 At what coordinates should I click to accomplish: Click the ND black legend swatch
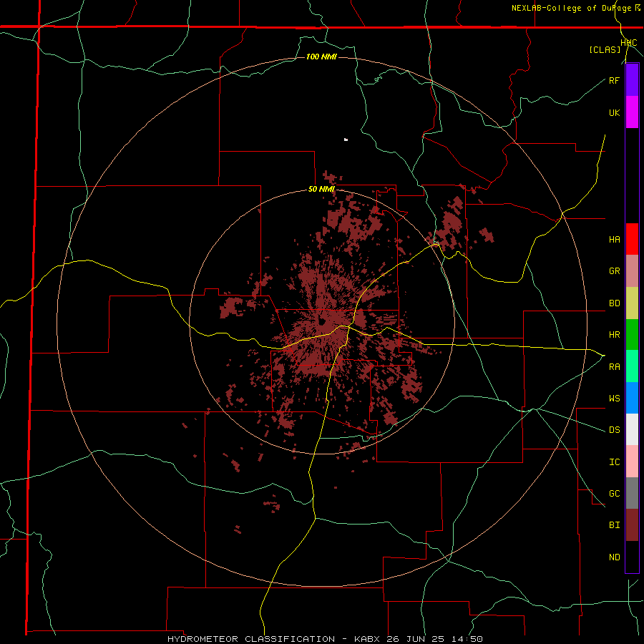[x=632, y=557]
